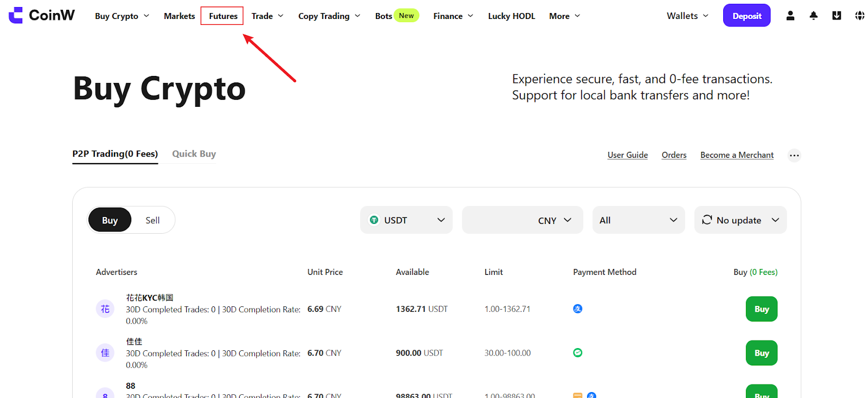
Task: Expand the Trade menu
Action: tap(267, 16)
